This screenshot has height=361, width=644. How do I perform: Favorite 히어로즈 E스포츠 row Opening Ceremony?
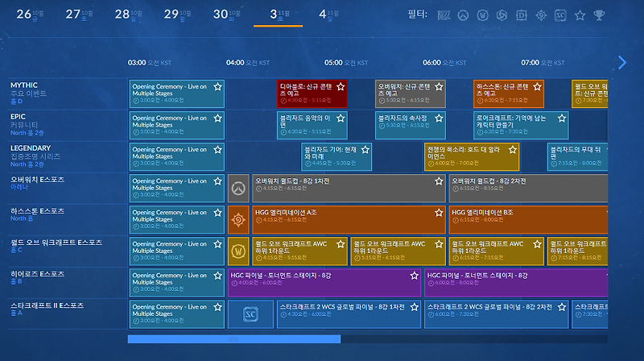click(217, 276)
